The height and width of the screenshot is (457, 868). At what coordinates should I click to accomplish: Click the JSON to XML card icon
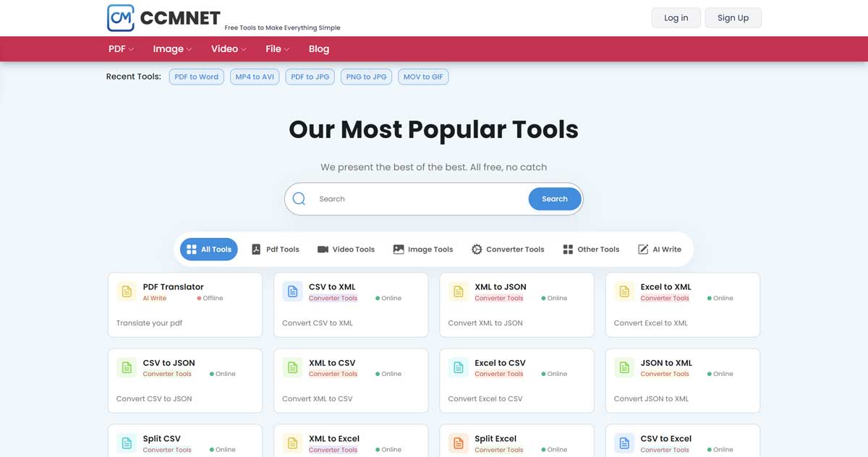pyautogui.click(x=624, y=367)
